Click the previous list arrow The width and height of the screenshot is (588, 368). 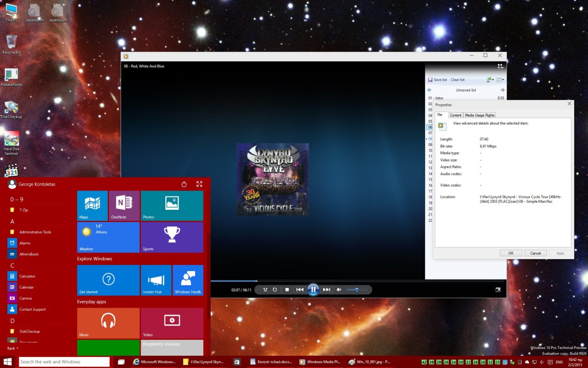[429, 90]
